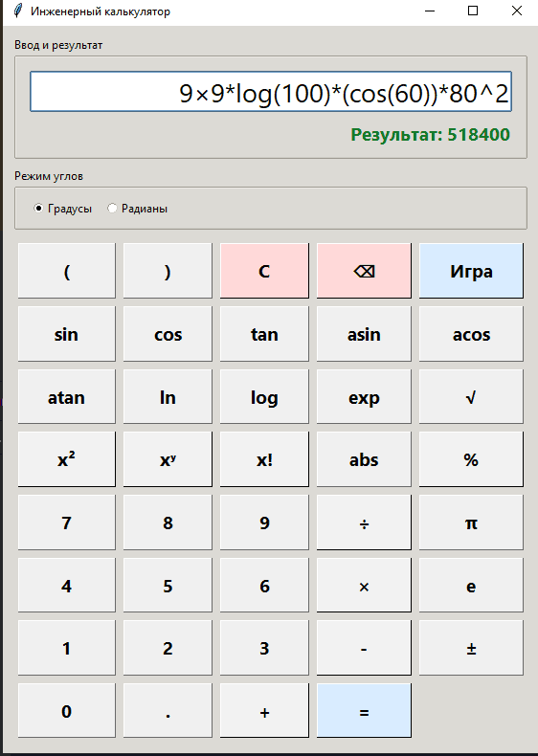Viewport: 538px width, 756px height.
Task: Click the multiplication sign button
Action: pyautogui.click(x=364, y=586)
